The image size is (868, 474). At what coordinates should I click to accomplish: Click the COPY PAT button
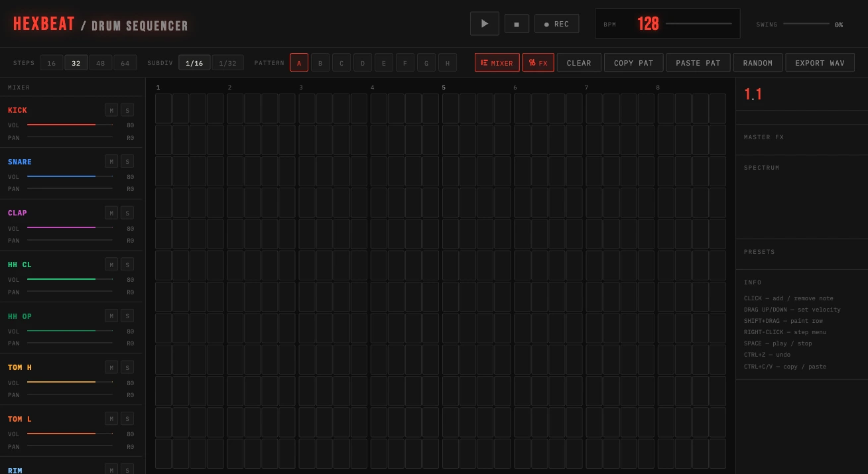click(x=634, y=63)
